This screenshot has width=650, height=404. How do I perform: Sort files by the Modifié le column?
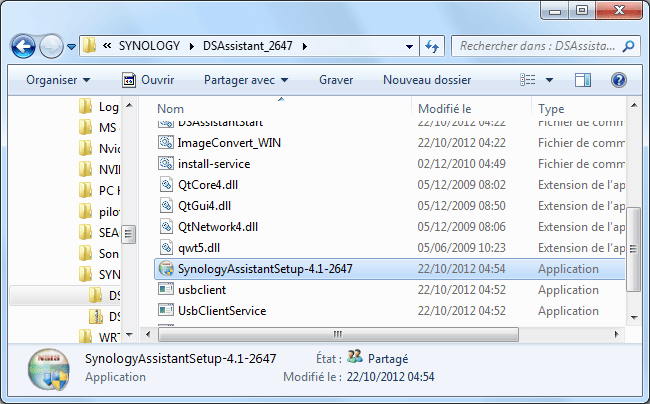445,108
